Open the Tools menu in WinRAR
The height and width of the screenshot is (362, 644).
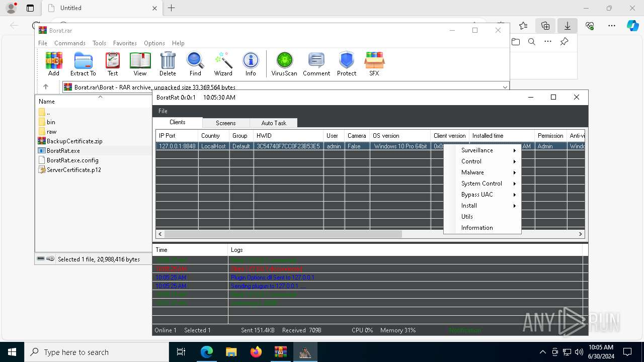pos(99,43)
